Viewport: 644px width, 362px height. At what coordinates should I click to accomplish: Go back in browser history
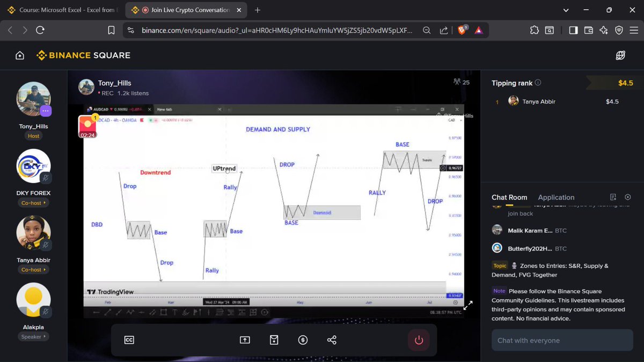pos(10,31)
